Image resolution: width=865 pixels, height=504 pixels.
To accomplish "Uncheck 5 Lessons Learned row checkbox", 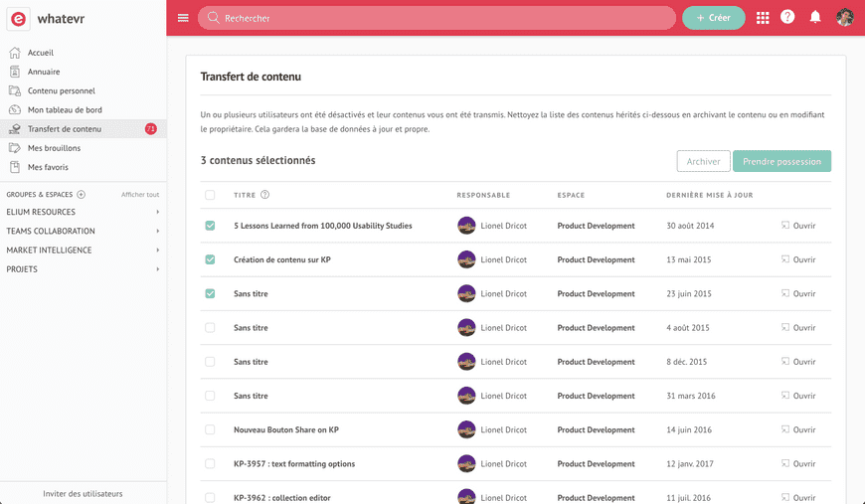I will [210, 226].
